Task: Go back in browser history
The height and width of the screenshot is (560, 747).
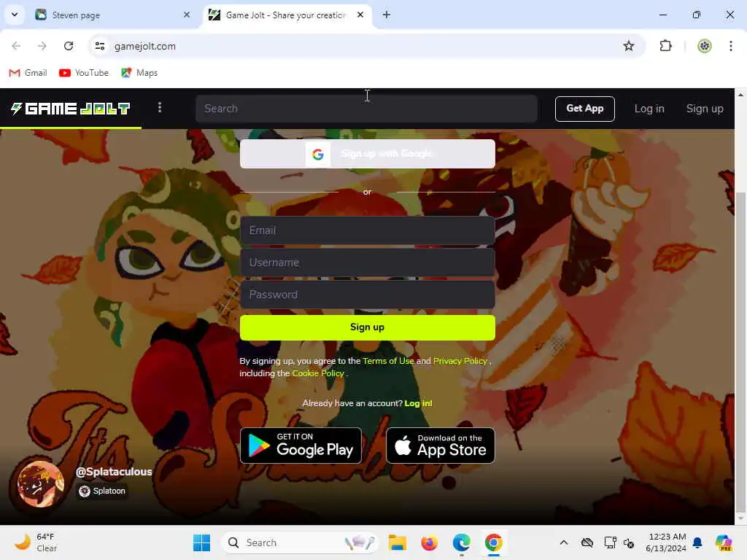Action: click(x=16, y=46)
